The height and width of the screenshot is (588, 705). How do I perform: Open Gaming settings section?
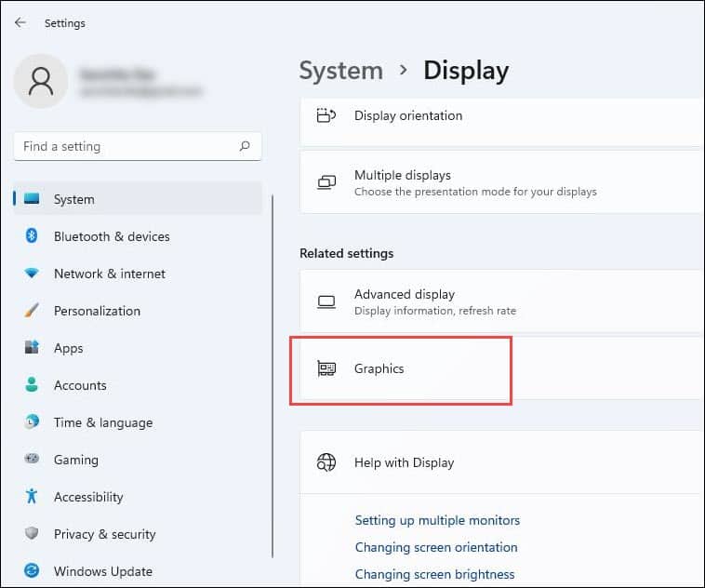pos(75,460)
